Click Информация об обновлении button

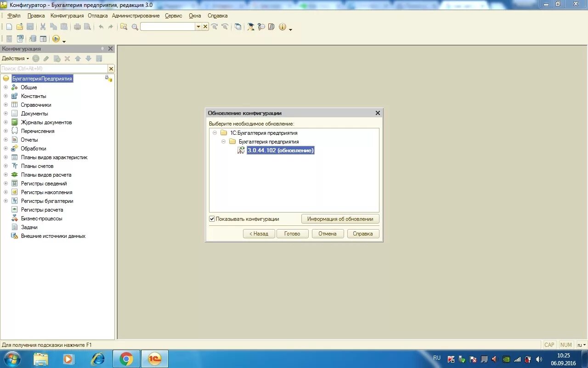point(340,219)
